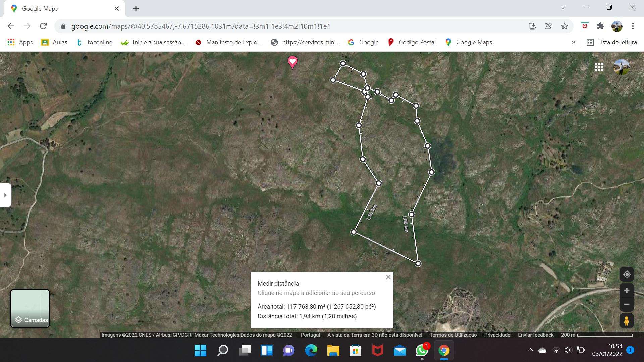The height and width of the screenshot is (362, 644).
Task: Open the Lista de leitura panel
Action: [611, 42]
